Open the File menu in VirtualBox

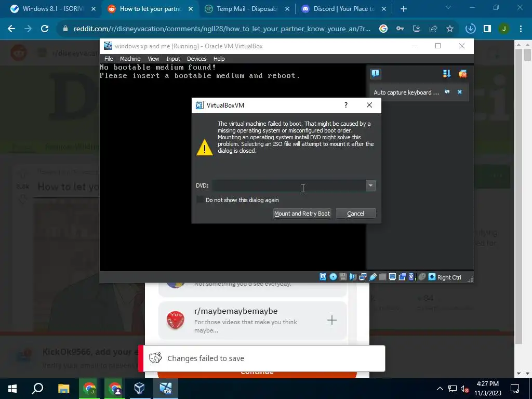[x=109, y=59]
